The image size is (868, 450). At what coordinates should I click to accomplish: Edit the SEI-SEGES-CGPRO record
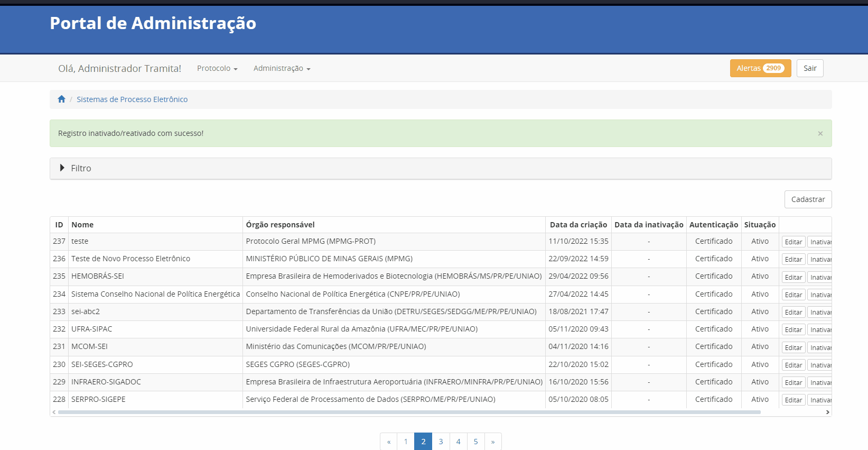[793, 365]
